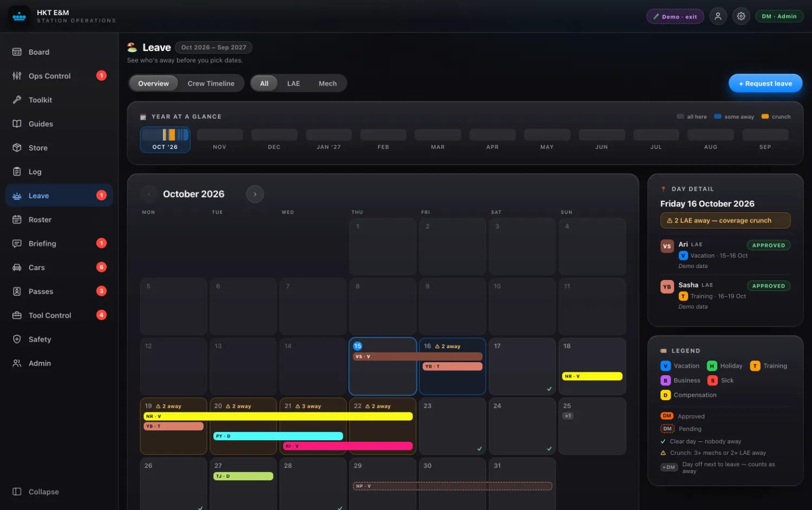The width and height of the screenshot is (812, 510).
Task: Select NOV in year at a glance
Action: (220, 140)
